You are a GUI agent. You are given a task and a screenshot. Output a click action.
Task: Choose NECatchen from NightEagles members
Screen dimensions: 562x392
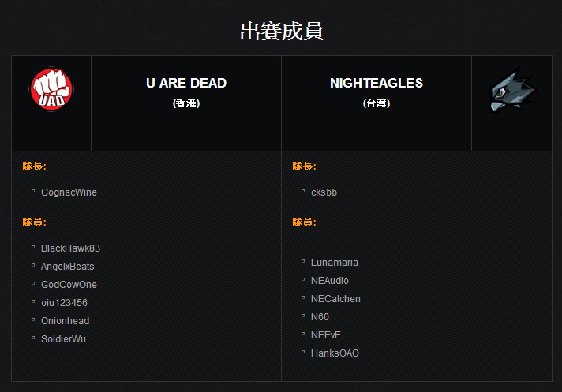coord(335,299)
